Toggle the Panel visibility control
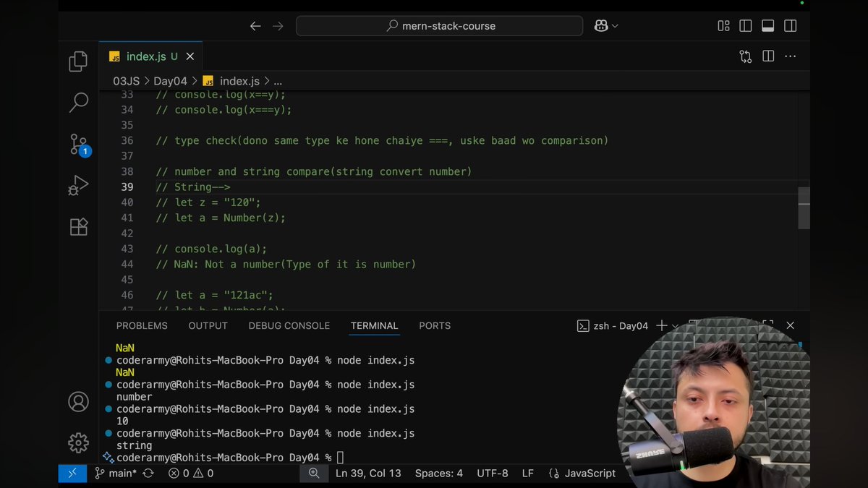Screen dimensions: 868x488 click(767, 25)
